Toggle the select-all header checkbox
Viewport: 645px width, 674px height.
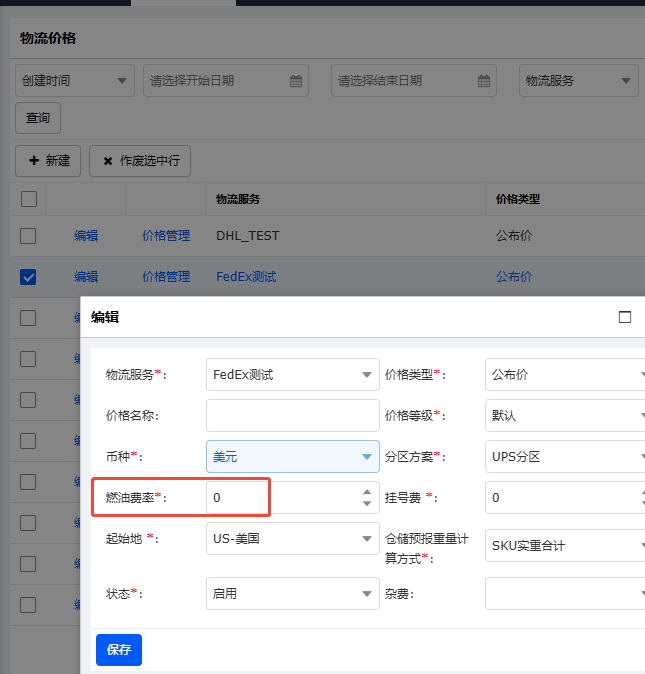pyautogui.click(x=29, y=199)
